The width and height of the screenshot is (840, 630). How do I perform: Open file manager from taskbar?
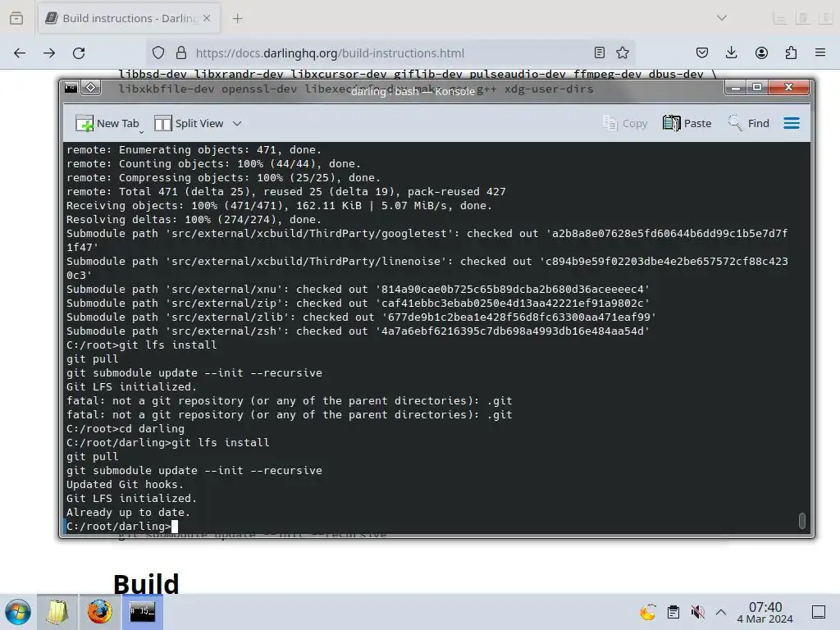pos(57,612)
